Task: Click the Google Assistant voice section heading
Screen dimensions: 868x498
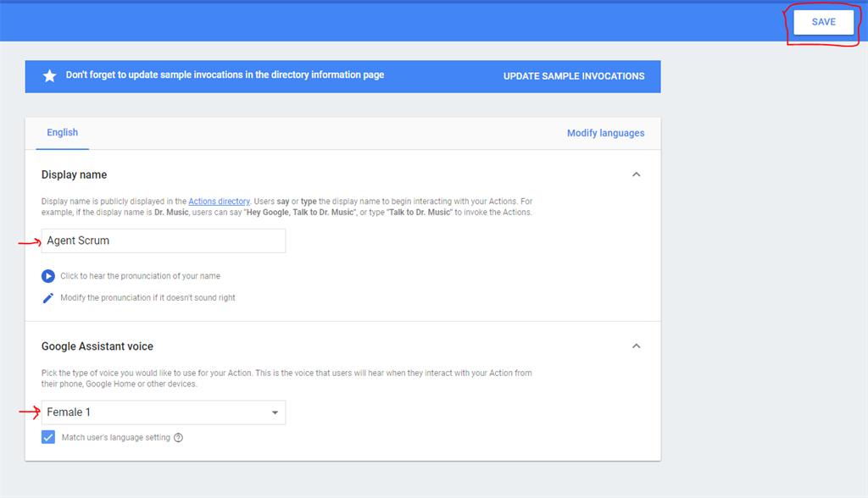Action: (x=97, y=346)
